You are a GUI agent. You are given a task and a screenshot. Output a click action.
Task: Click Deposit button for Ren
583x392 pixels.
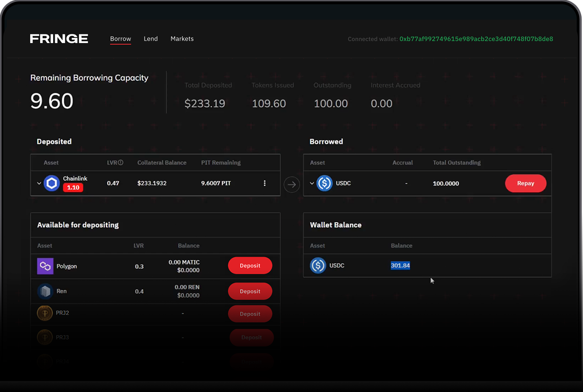[250, 291]
